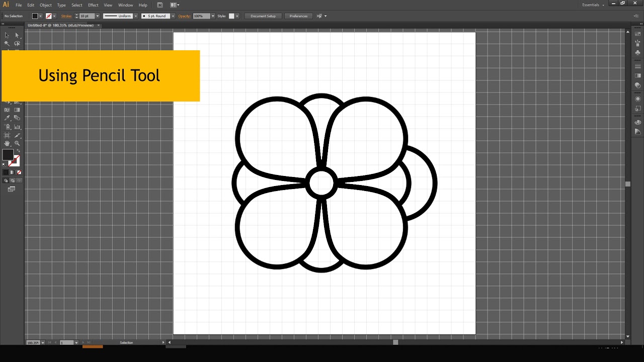Image resolution: width=644 pixels, height=362 pixels.
Task: Enable Draw Normal mode
Action: (x=6, y=180)
